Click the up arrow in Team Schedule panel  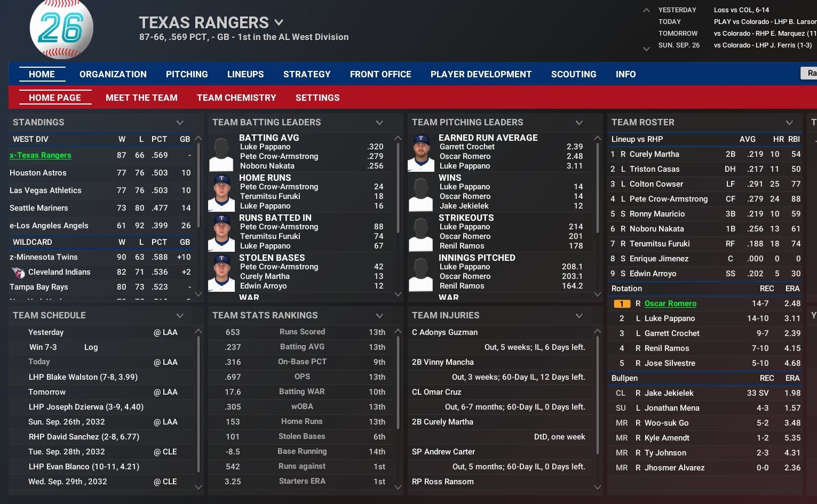click(199, 331)
